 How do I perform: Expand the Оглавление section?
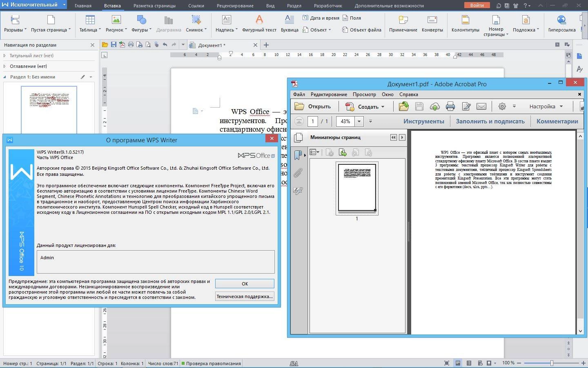[4, 66]
